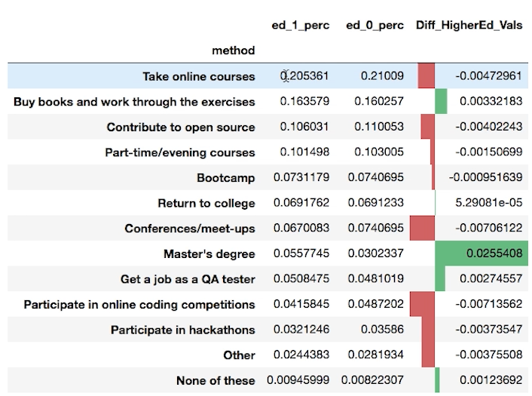This screenshot has height=396, width=532.
Task: Click the ed_1_perc value 0.0508475
Action: click(x=299, y=279)
